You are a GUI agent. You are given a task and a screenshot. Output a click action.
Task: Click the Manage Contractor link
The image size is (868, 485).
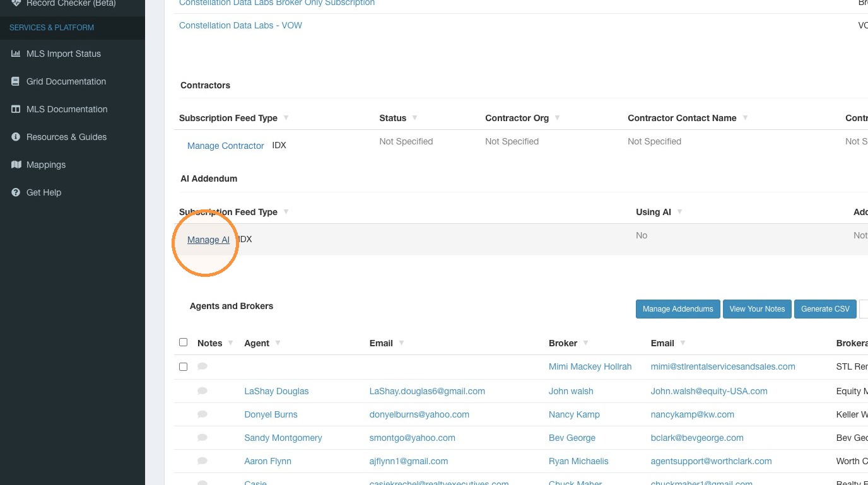pos(226,146)
